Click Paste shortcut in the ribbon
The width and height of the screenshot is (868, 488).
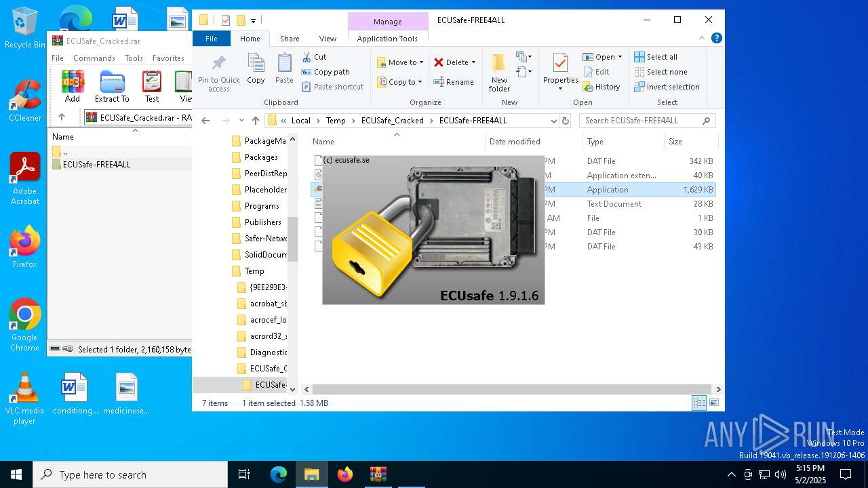332,87
